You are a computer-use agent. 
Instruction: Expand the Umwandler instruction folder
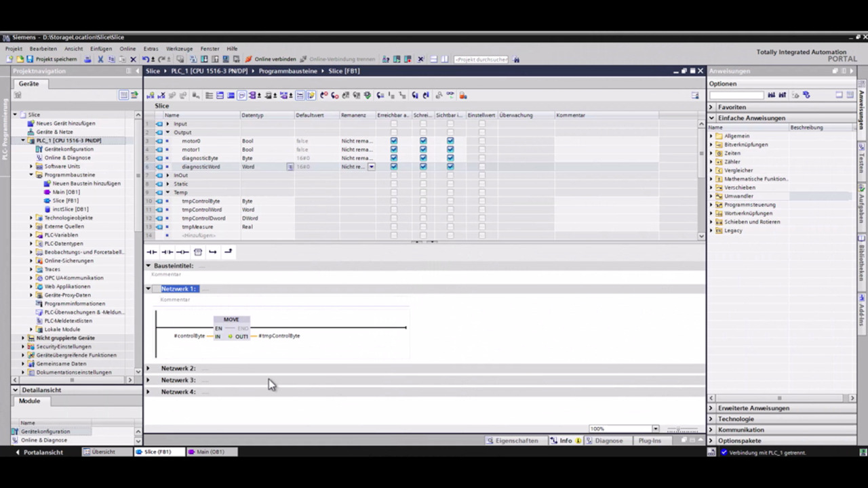pyautogui.click(x=711, y=197)
